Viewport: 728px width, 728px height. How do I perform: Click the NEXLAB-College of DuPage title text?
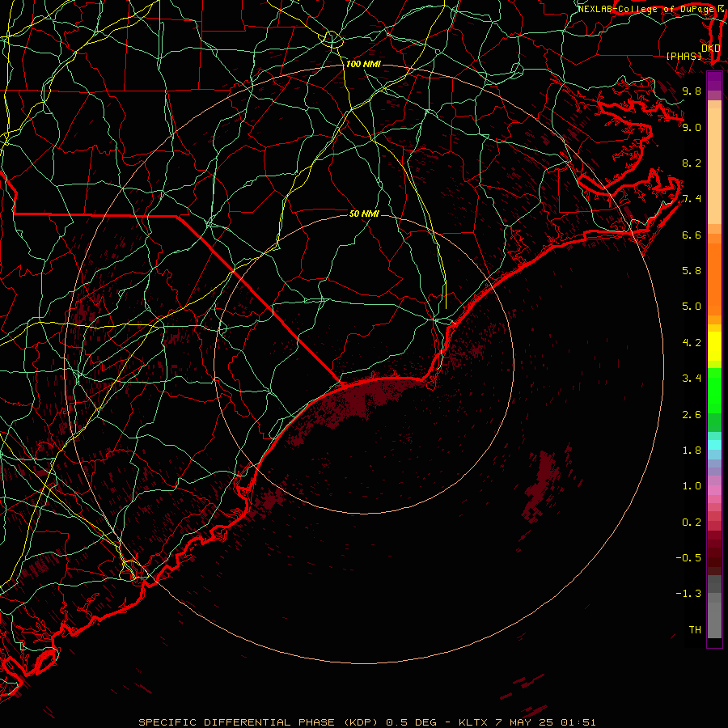645,9
